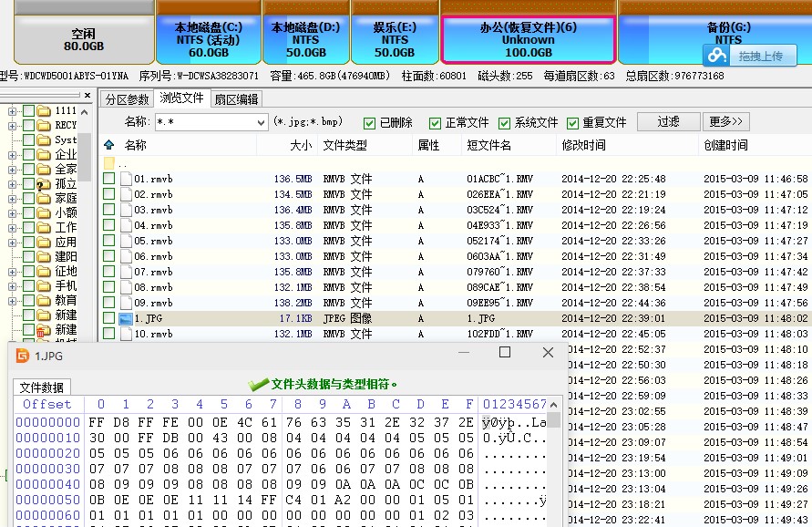Click the deleted 新建 folder icon with trash

pyautogui.click(x=44, y=331)
